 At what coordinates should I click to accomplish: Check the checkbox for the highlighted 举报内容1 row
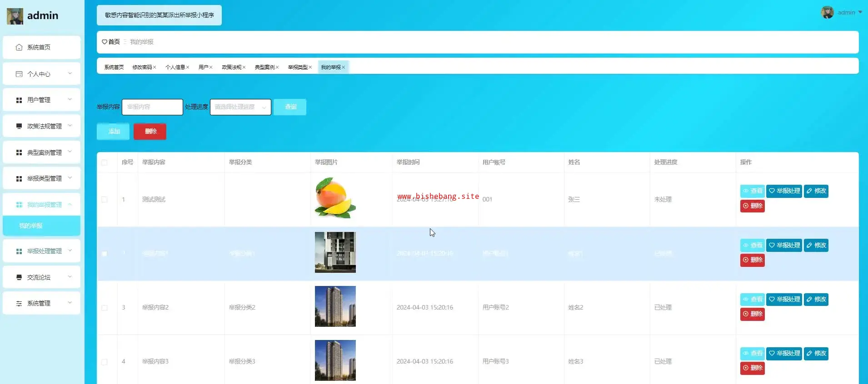coord(105,254)
